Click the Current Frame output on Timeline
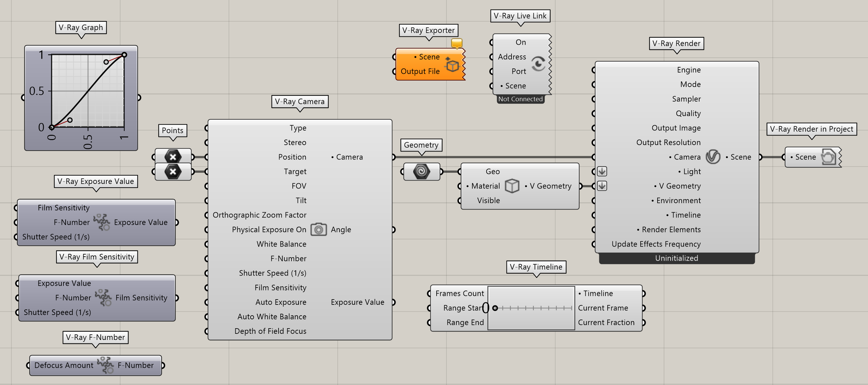Viewport: 868px width, 385px height. (603, 308)
